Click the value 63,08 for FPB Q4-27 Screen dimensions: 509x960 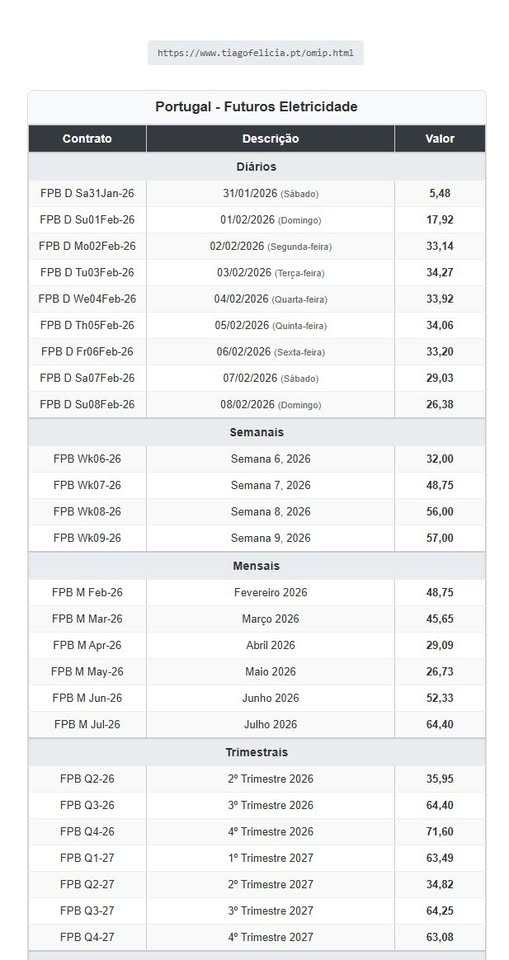(440, 937)
